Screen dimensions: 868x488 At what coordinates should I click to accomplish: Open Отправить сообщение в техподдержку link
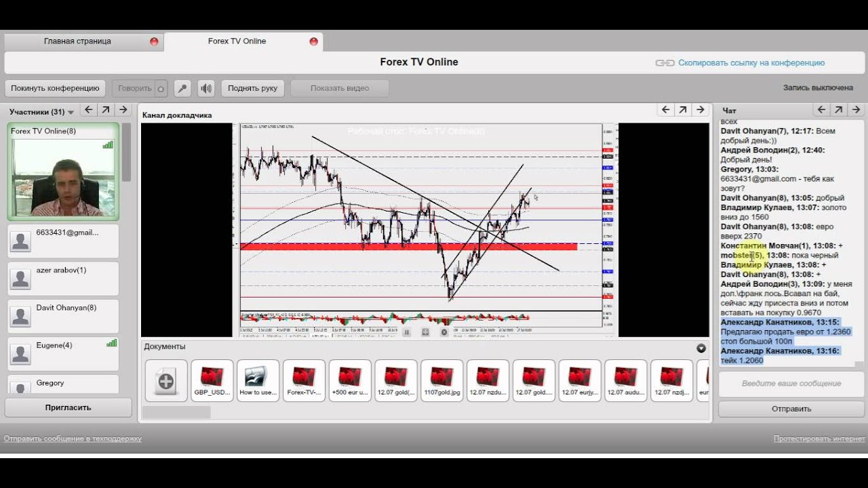click(73, 439)
